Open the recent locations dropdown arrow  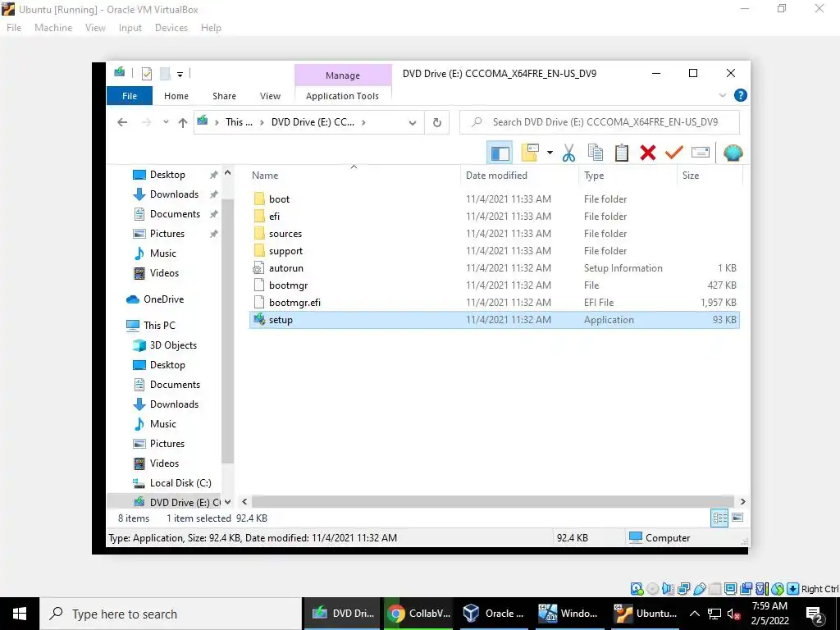pyautogui.click(x=166, y=122)
